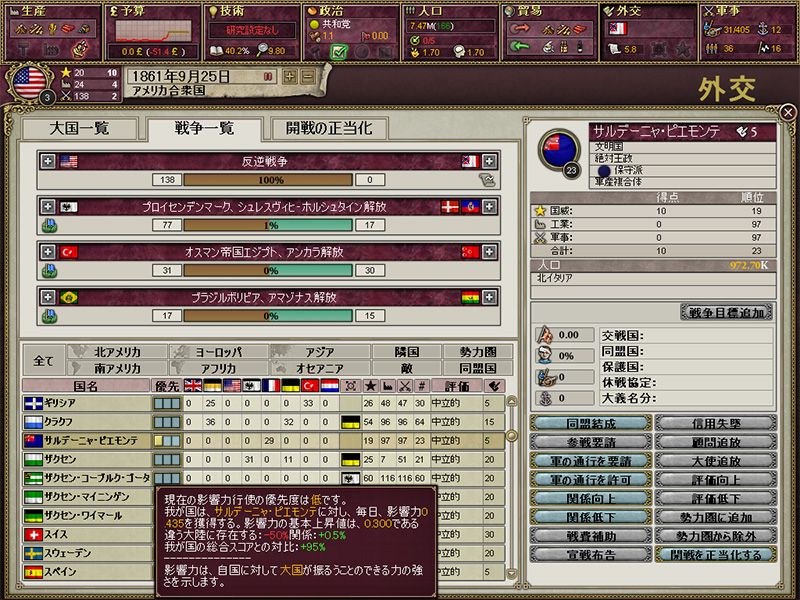Viewport: 800px width, 600px height.
Task: Sort by France flag column
Action: 271,386
